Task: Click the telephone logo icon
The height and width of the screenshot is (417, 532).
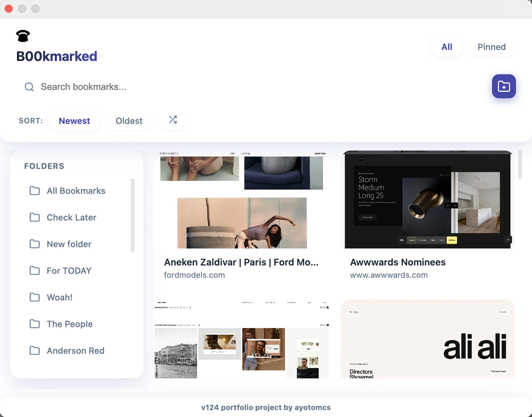Action: (x=23, y=36)
